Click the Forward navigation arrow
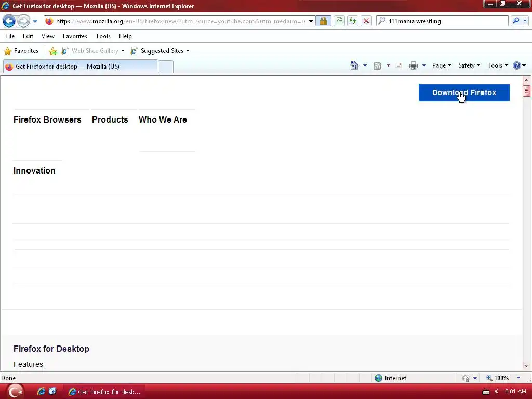 [23, 21]
